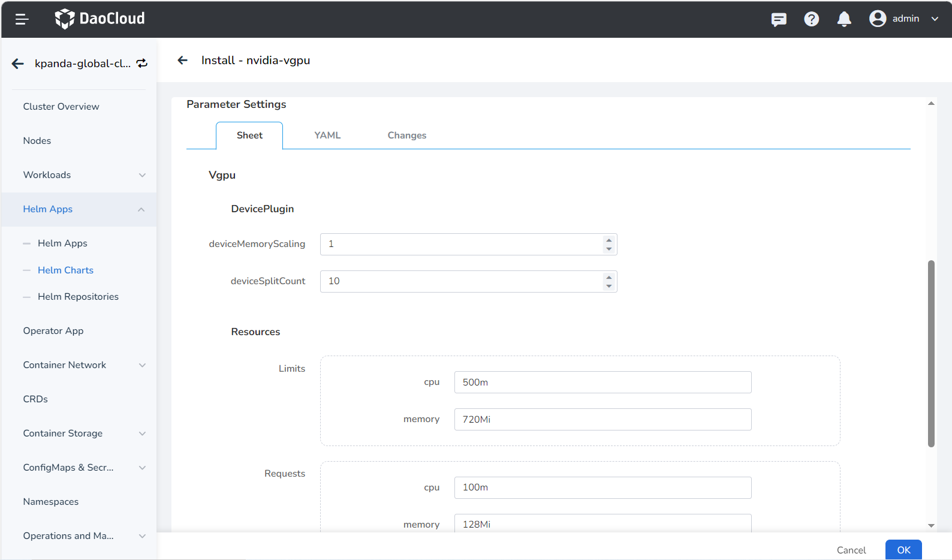Go back with arrow beside Install title
952x560 pixels.
pos(183,61)
